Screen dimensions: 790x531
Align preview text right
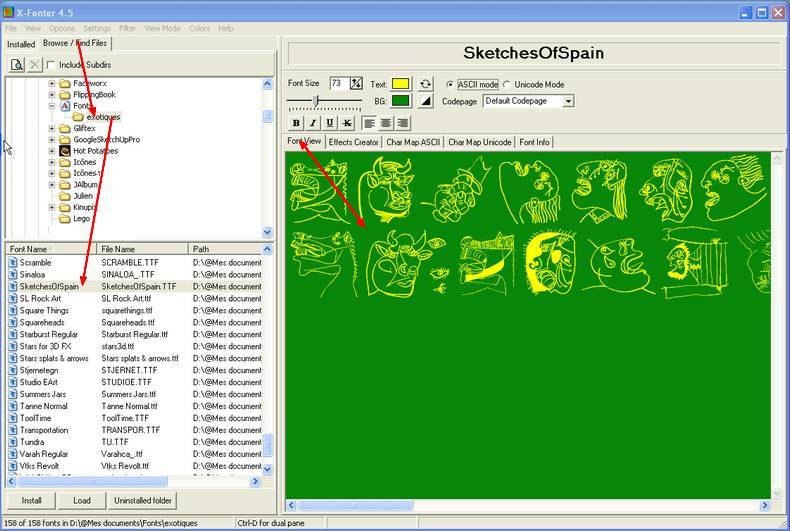[x=403, y=122]
